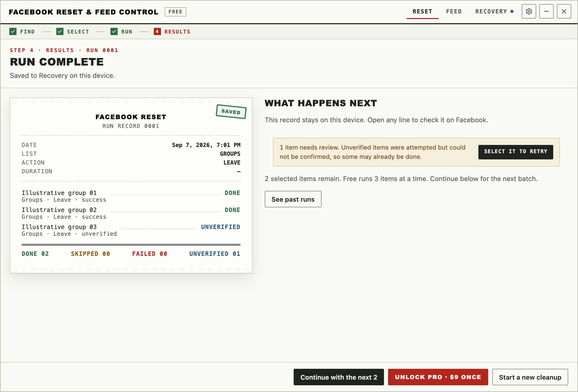Click the blue dot next to RECOVERY
Viewport: 578px width, 392px height.
tap(512, 12)
